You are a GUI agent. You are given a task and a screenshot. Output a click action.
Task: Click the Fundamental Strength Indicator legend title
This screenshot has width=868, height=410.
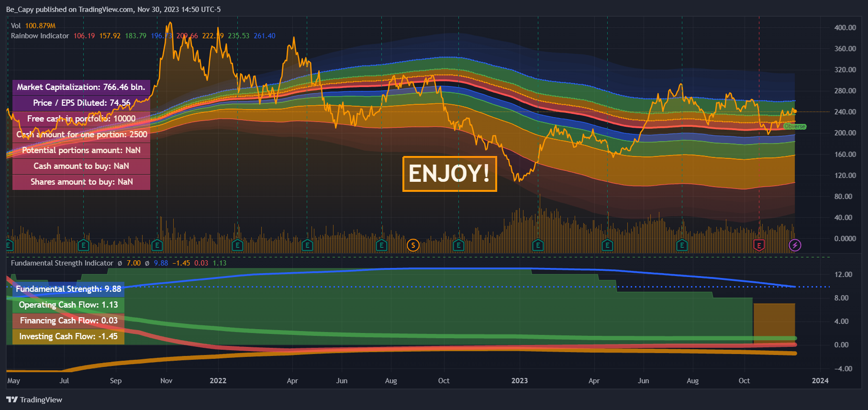(x=62, y=263)
